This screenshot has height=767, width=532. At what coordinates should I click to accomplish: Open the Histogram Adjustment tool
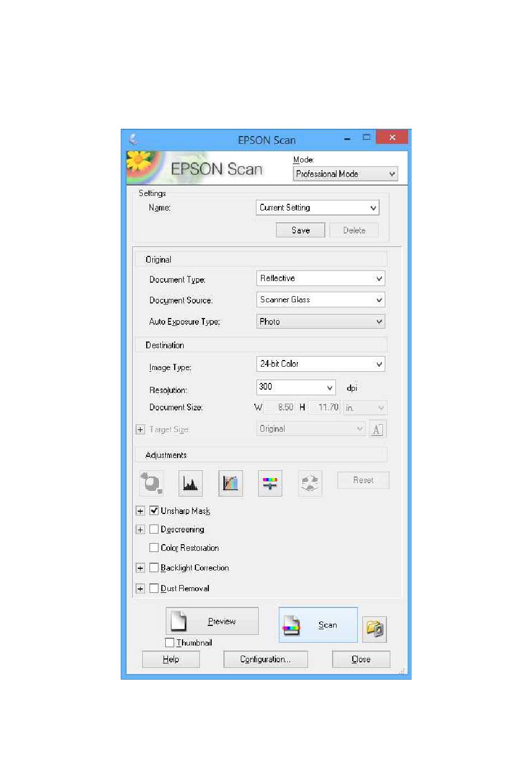190,483
